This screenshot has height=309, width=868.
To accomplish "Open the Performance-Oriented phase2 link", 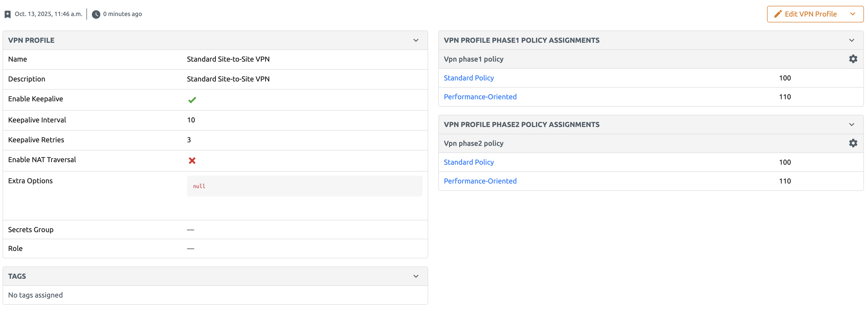I will 480,181.
